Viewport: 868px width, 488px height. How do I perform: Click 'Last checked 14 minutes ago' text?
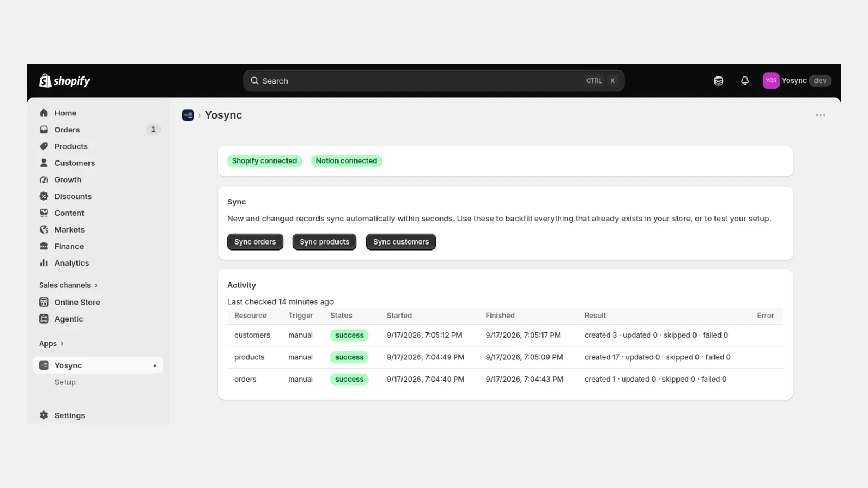(x=280, y=302)
